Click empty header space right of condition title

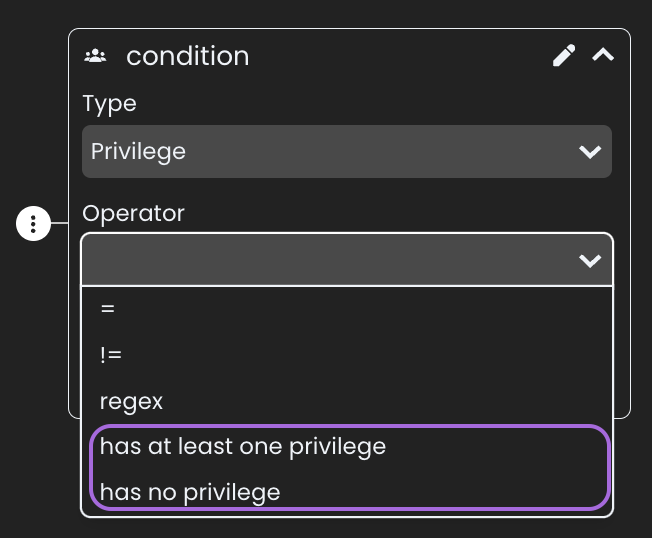coord(400,56)
